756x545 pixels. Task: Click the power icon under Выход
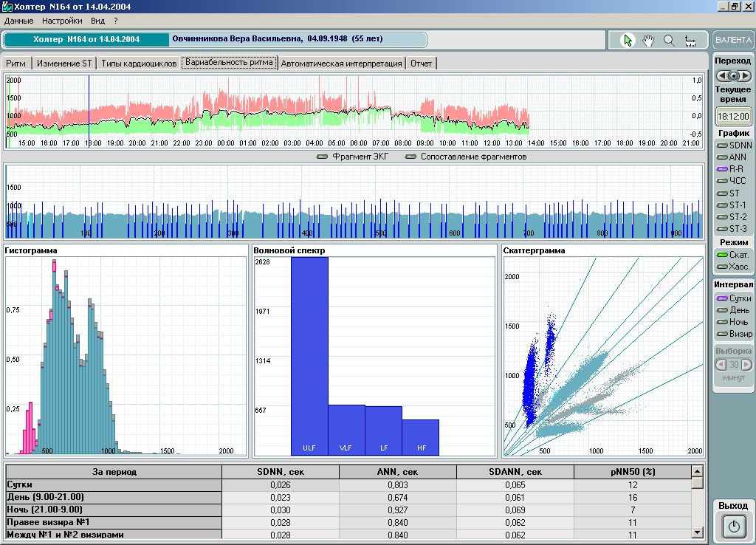[733, 527]
